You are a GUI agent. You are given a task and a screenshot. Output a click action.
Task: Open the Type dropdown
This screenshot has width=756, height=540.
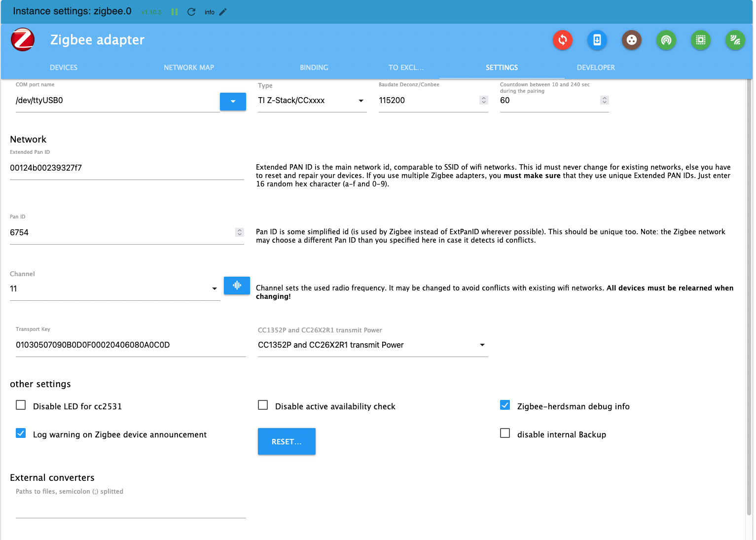coord(312,101)
